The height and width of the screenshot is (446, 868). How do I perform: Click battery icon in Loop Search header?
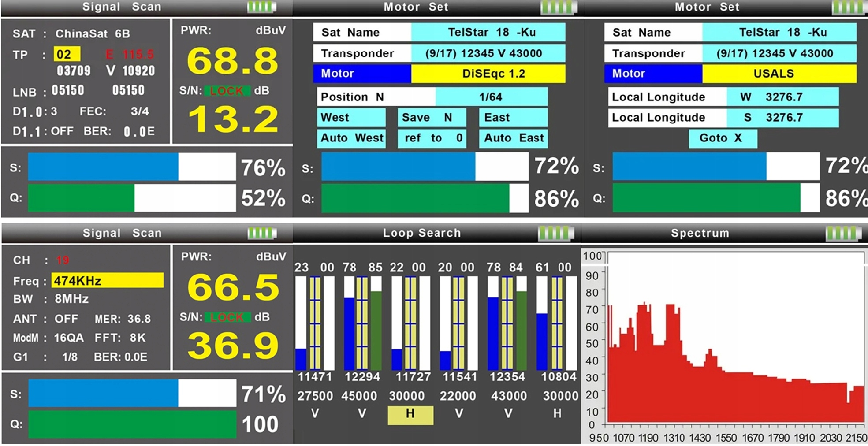click(x=555, y=233)
